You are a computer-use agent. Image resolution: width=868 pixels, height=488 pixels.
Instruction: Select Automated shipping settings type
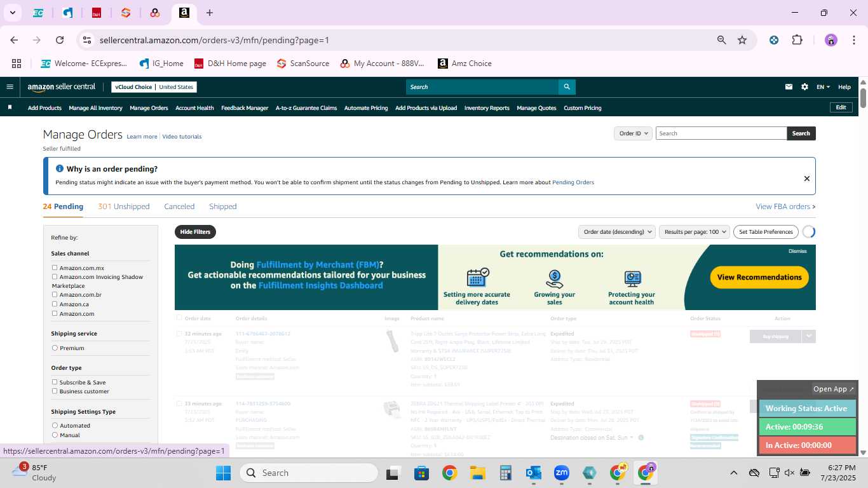pos(55,426)
